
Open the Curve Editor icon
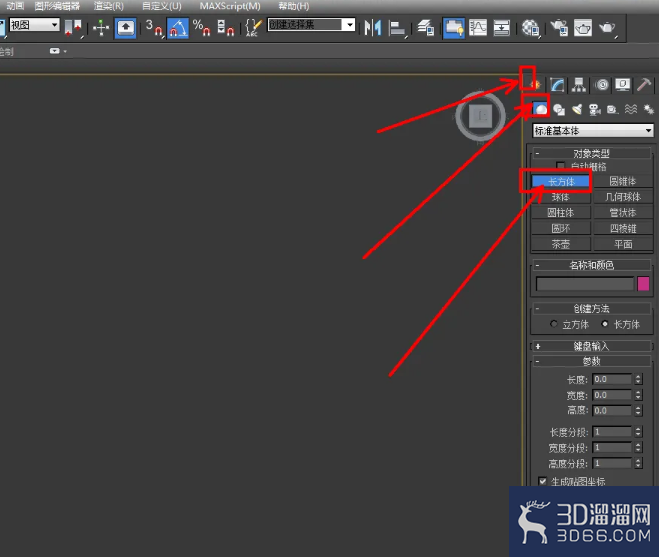(x=478, y=28)
